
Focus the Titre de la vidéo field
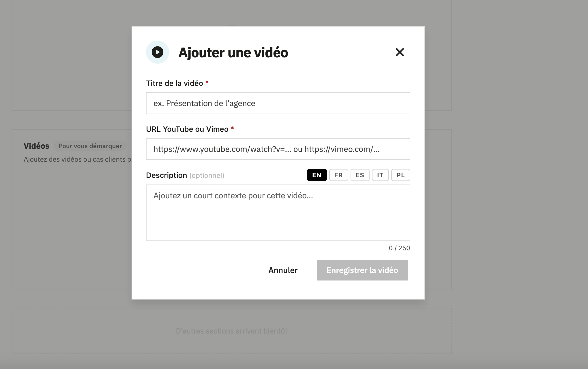(278, 103)
